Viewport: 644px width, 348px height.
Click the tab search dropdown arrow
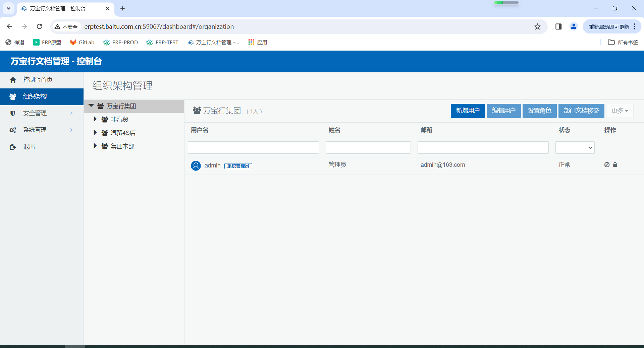click(x=8, y=8)
